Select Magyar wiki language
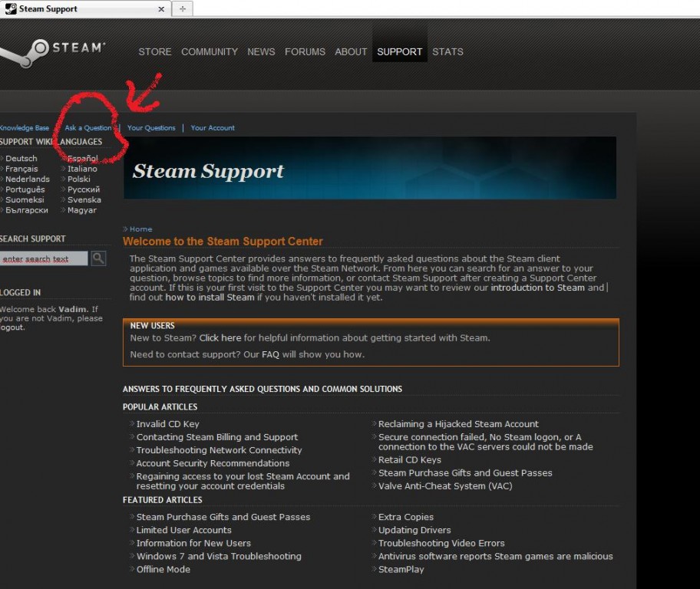Image resolution: width=700 pixels, height=589 pixels. tap(81, 210)
